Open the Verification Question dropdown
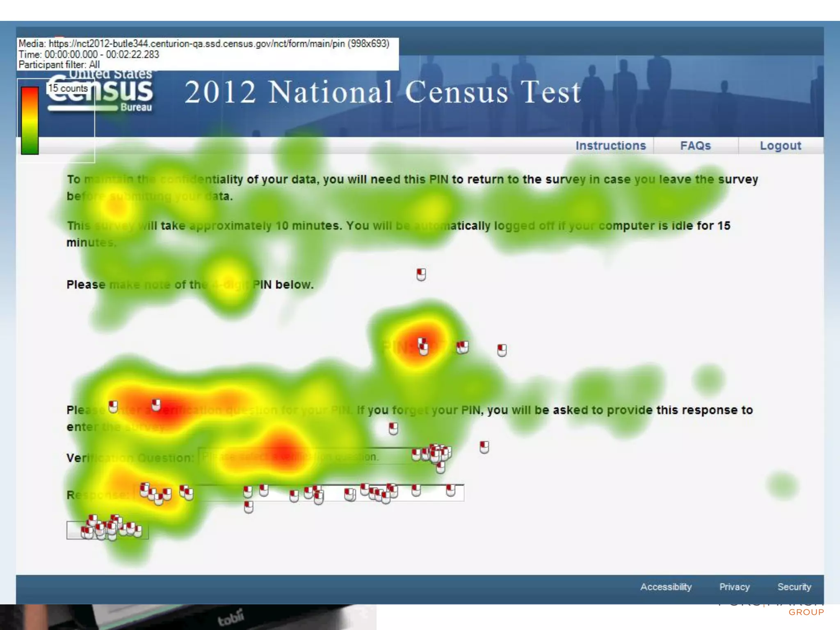Viewport: 840px width, 630px height. pyautogui.click(x=312, y=457)
